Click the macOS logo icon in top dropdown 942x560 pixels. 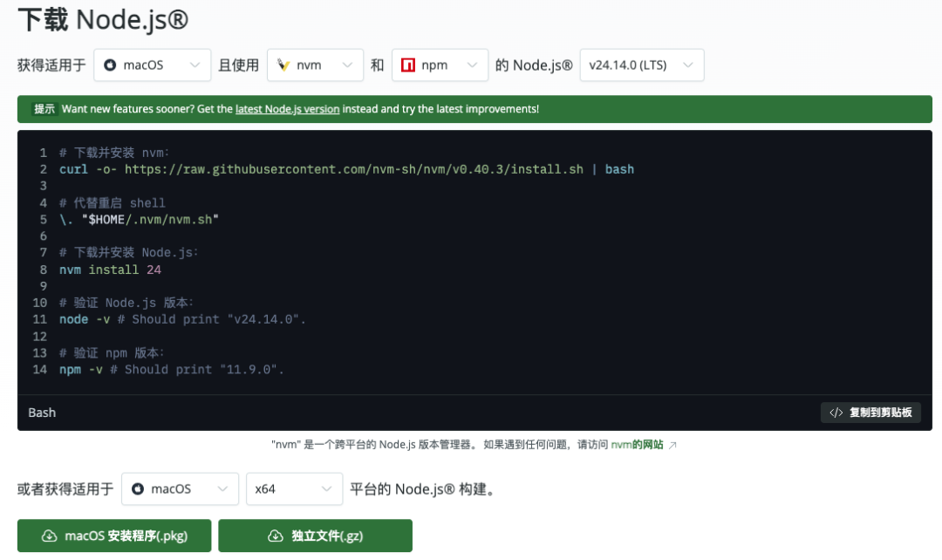coord(110,65)
